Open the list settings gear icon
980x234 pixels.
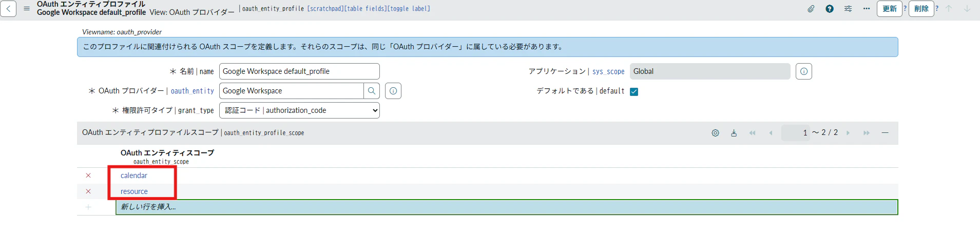(715, 133)
